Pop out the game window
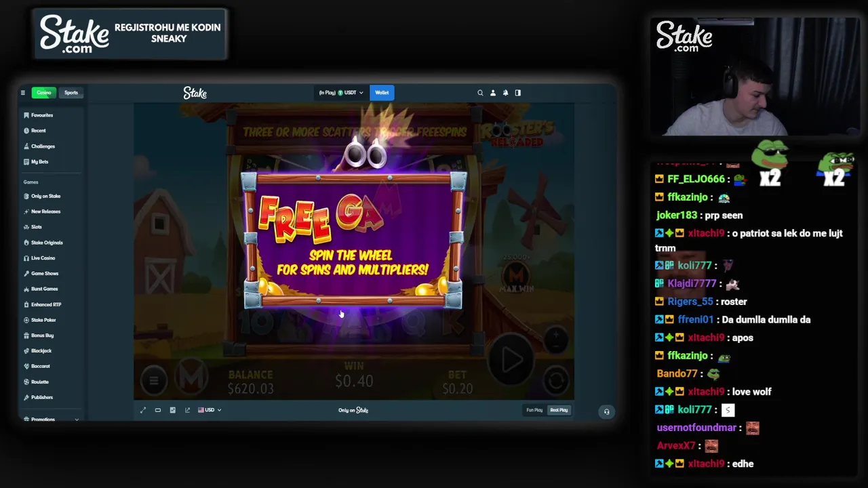This screenshot has height=488, width=868. coord(188,410)
